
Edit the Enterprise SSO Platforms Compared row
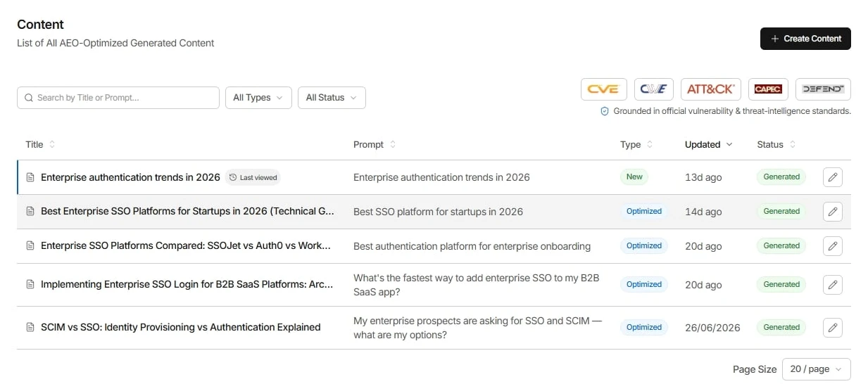coord(833,246)
